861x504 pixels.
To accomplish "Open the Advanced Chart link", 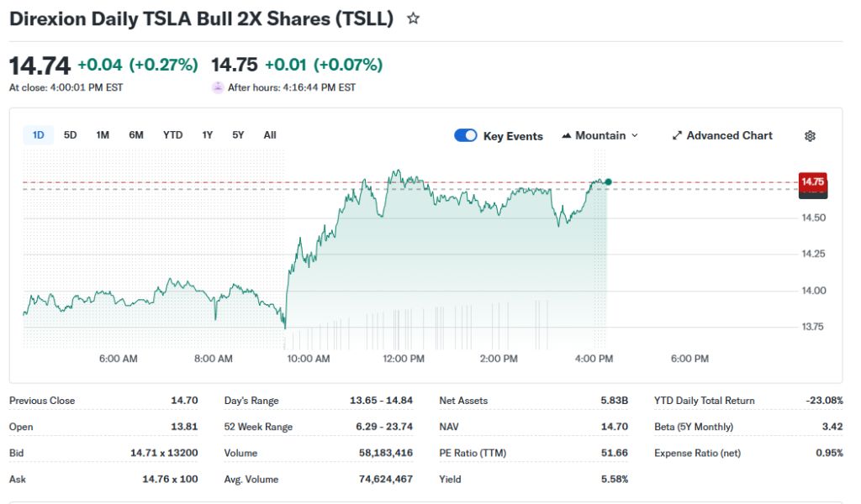I will [729, 136].
